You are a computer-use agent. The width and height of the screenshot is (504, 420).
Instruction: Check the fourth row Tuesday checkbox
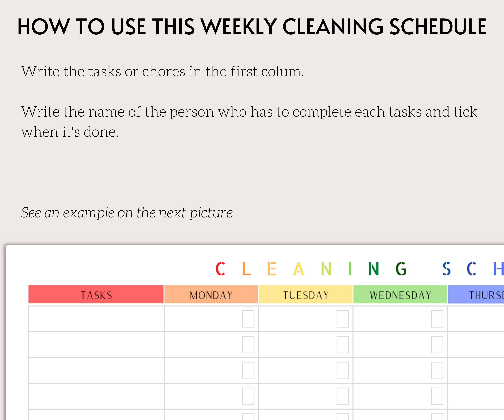tap(343, 396)
